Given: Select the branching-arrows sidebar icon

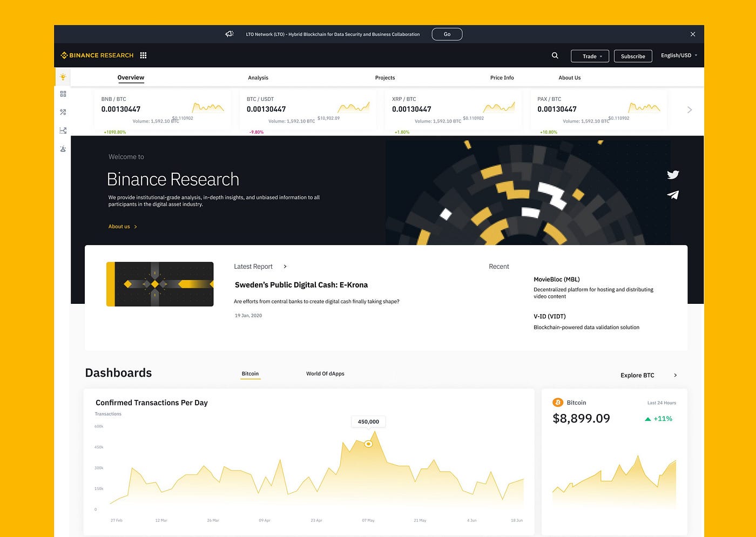Looking at the screenshot, I should click(63, 131).
